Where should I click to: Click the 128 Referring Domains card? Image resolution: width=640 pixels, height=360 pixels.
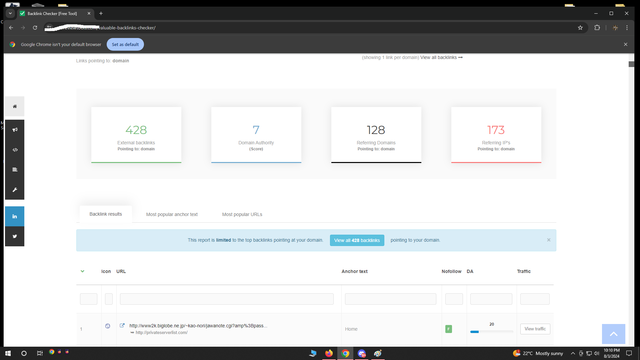coord(376,135)
